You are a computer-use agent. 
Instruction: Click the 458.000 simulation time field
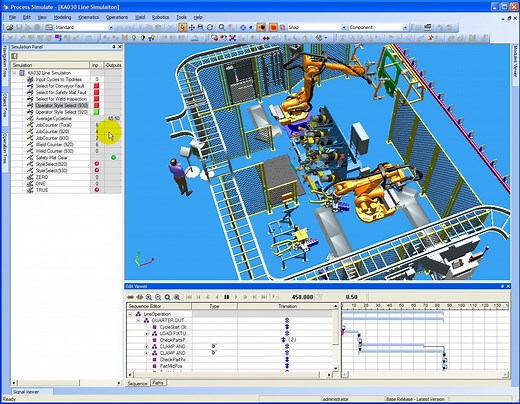302,297
